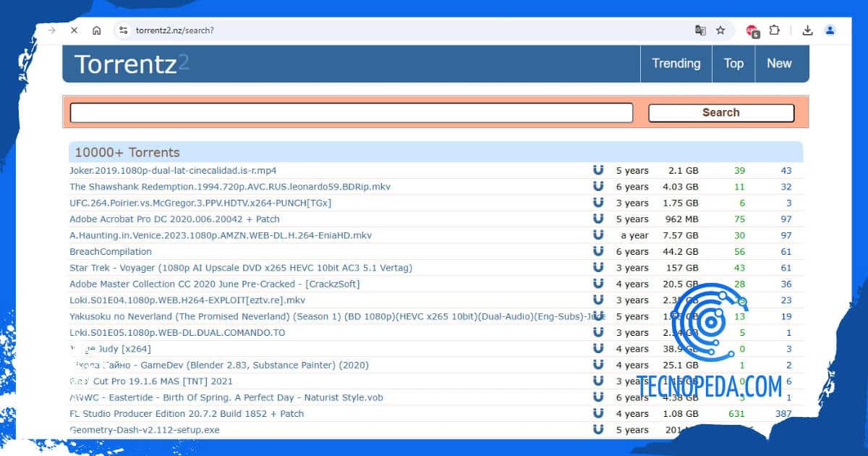This screenshot has width=868, height=456.
Task: Open site information icon in address bar
Action: pos(123,30)
